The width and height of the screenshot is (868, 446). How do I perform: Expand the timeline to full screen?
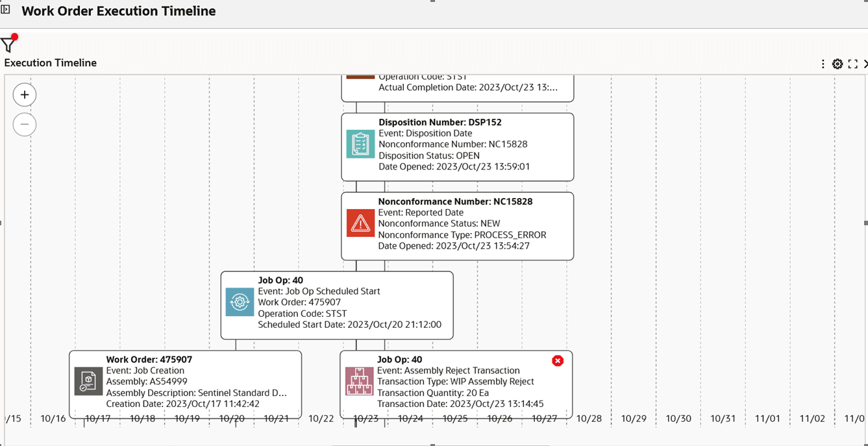click(x=853, y=64)
